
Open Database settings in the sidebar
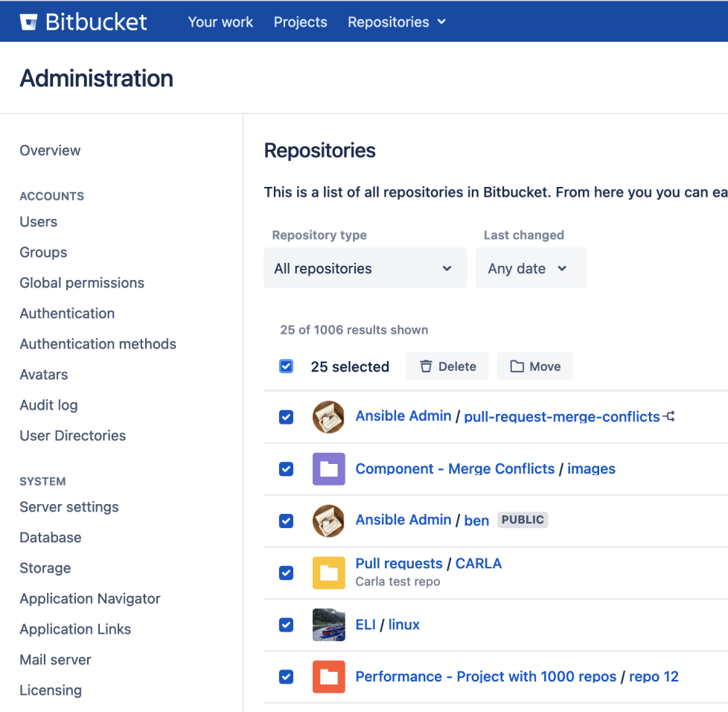pos(51,538)
